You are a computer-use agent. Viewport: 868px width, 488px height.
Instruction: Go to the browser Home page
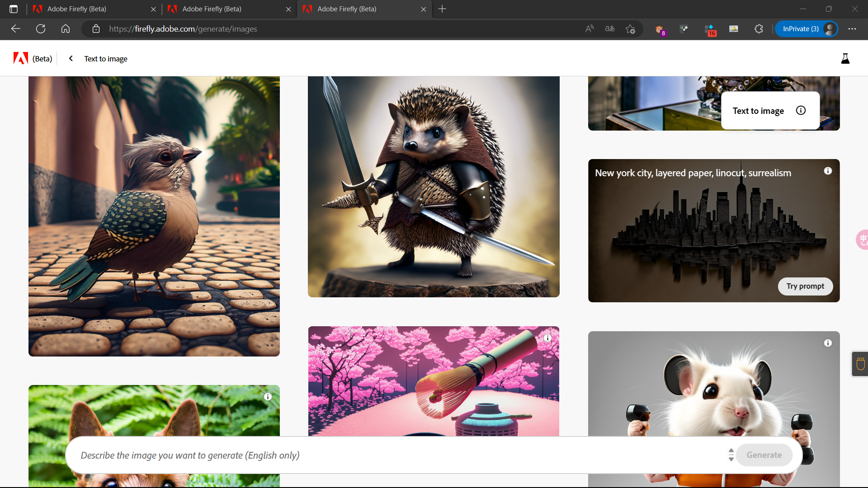pyautogui.click(x=66, y=29)
